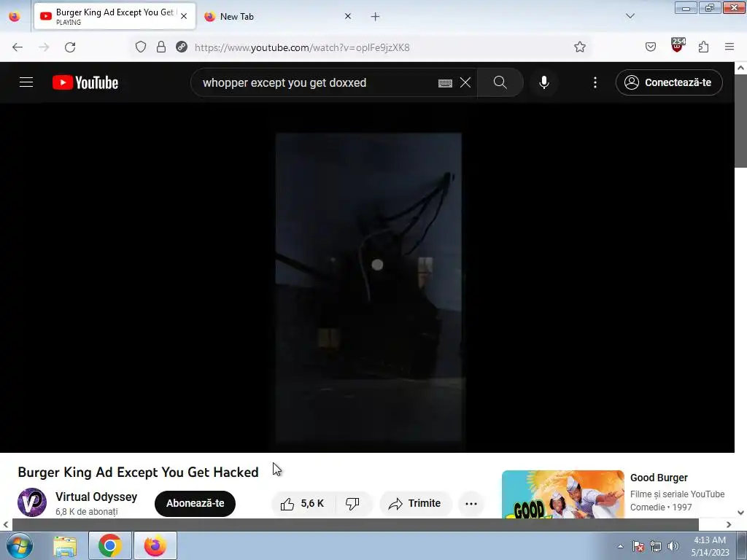Screen dimensions: 747x560
Task: Reload the current page
Action: [x=70, y=47]
